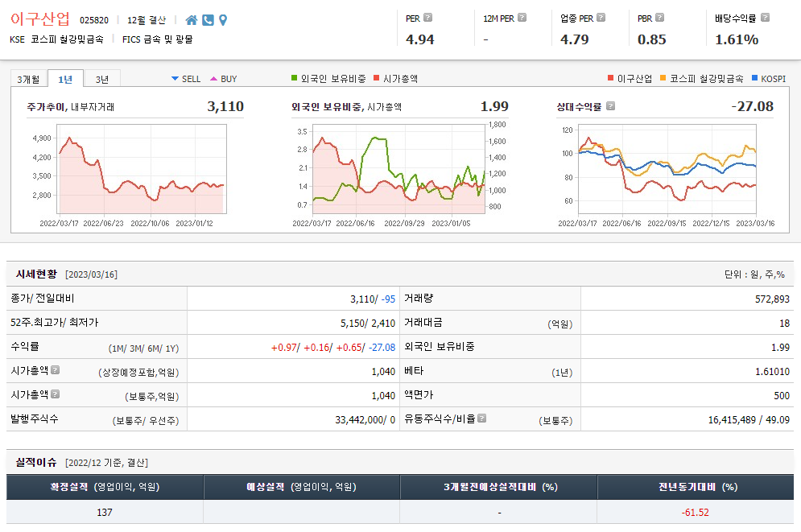Click the 이구산업 company name title

(40, 19)
